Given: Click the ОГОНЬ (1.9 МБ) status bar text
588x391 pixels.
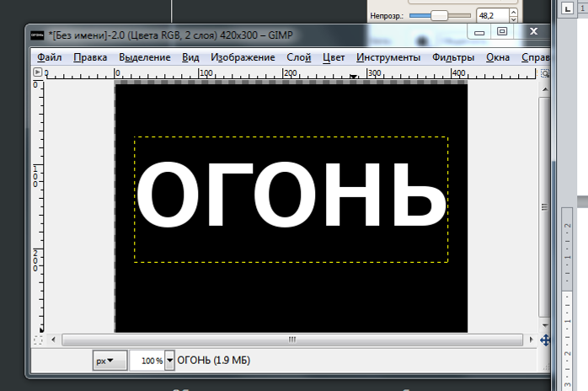Looking at the screenshot, I should pos(213,361).
